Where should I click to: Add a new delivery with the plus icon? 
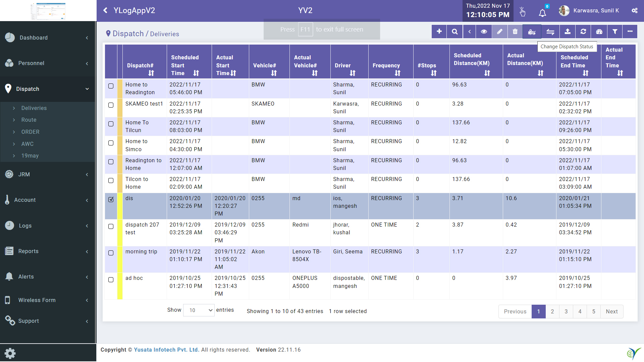pyautogui.click(x=439, y=32)
